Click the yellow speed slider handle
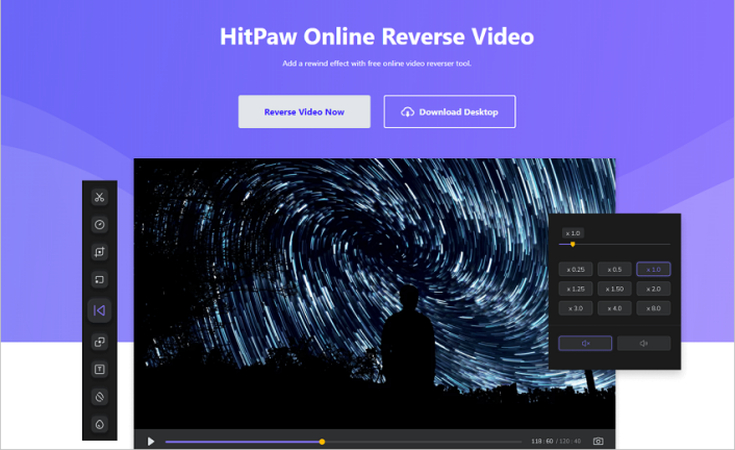The image size is (735, 450). pyautogui.click(x=573, y=244)
